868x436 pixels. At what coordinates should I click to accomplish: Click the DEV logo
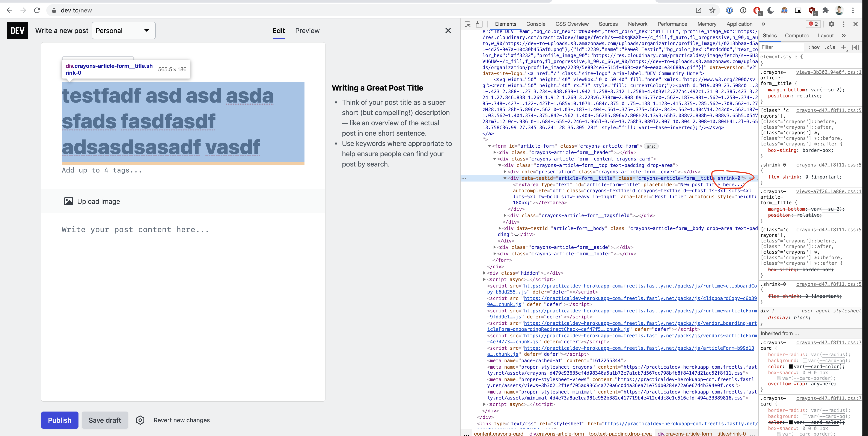(x=17, y=30)
